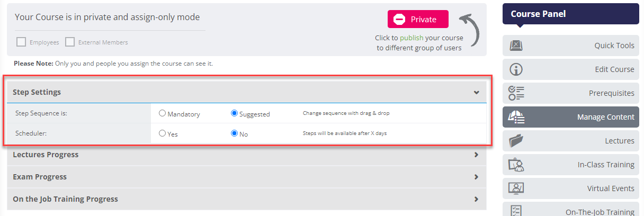Click the Virtual Events monitor icon

coord(516,188)
